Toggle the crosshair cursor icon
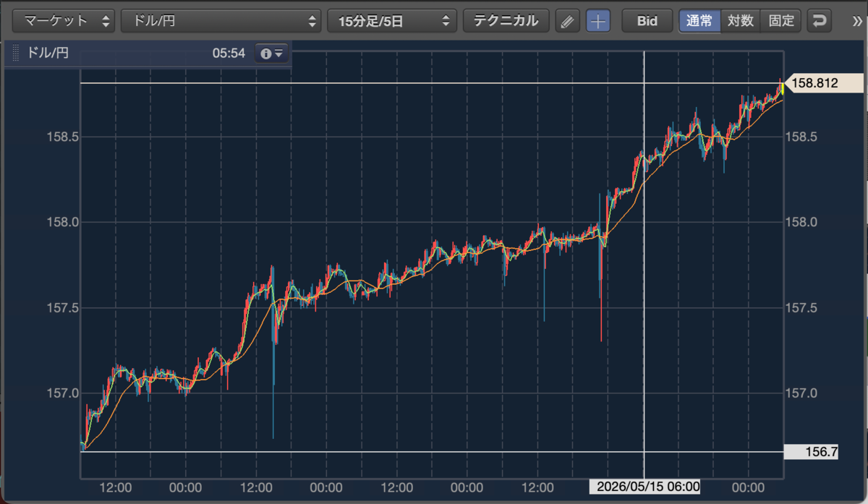Image resolution: width=868 pixels, height=504 pixels. click(x=597, y=21)
